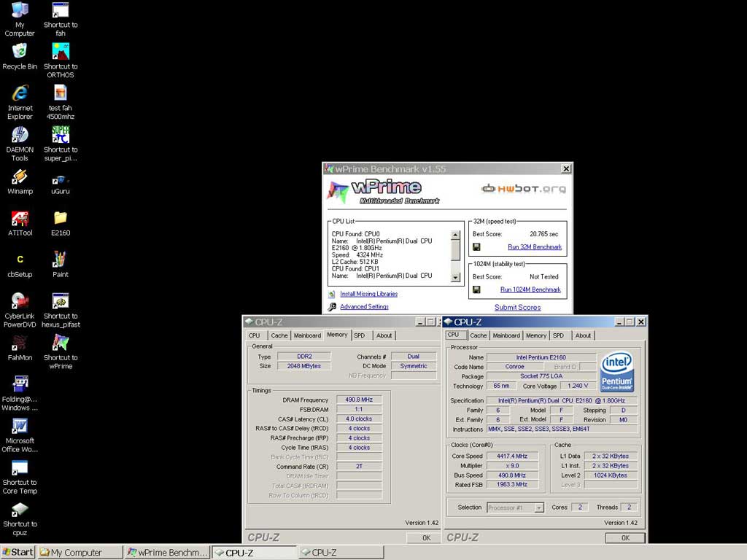Open Folding@Home Windows icon
Image resolution: width=747 pixels, height=560 pixels.
coord(20,393)
